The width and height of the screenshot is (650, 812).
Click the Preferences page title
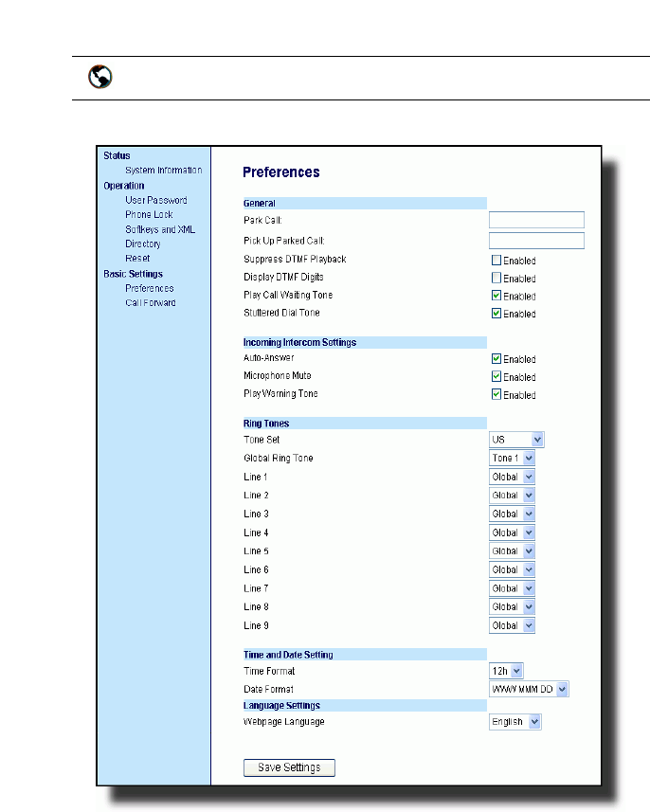281,171
